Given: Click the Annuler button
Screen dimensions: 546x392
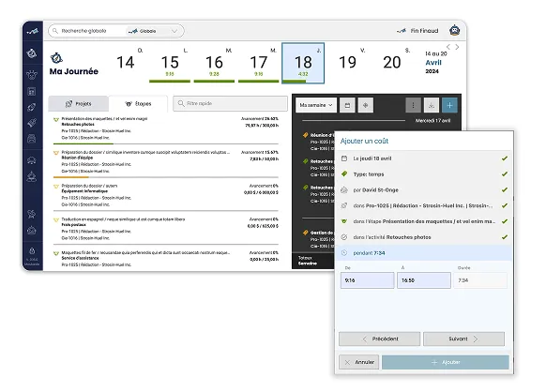Looking at the screenshot, I should click(x=359, y=362).
